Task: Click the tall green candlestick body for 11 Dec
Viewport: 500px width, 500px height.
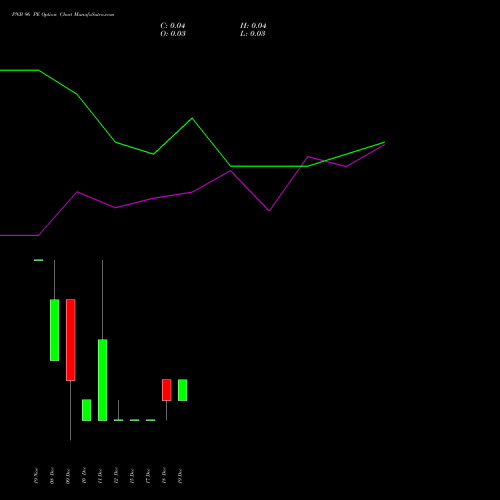Action: click(x=103, y=380)
